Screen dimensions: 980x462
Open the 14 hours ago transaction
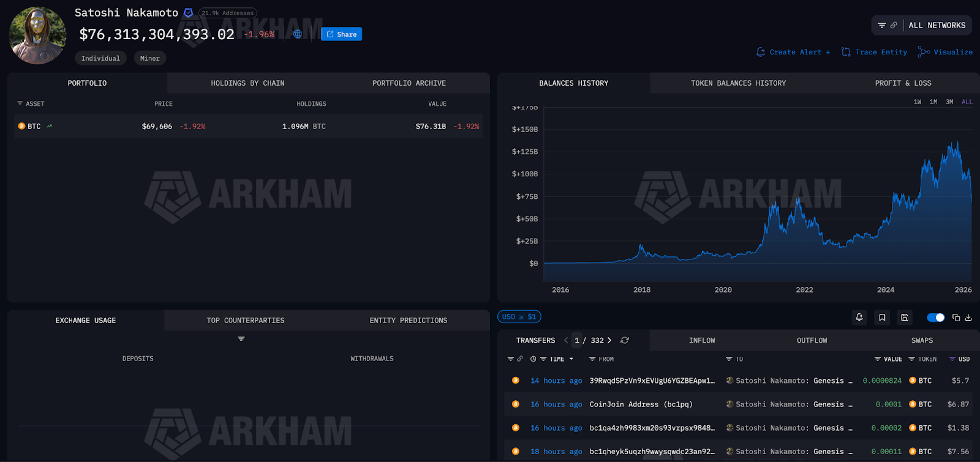(x=556, y=381)
